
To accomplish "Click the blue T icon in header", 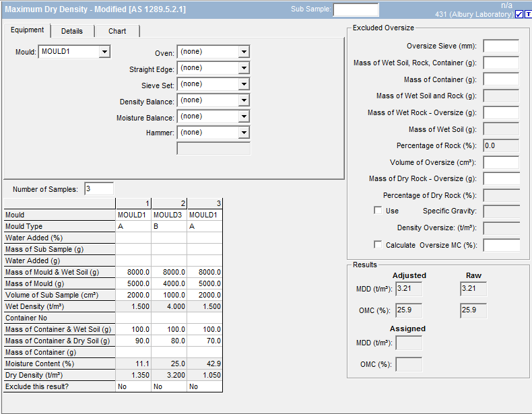I will [x=528, y=15].
